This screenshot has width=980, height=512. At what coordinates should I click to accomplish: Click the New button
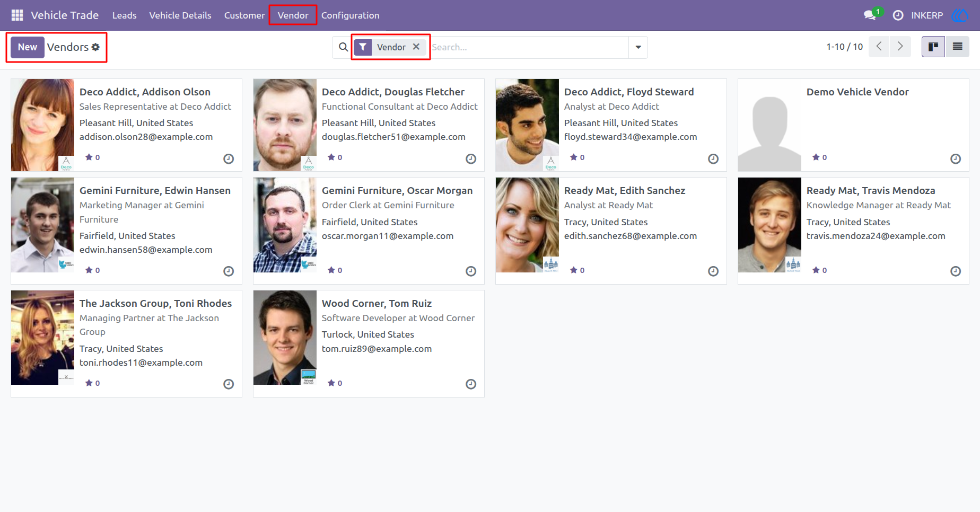(x=28, y=47)
